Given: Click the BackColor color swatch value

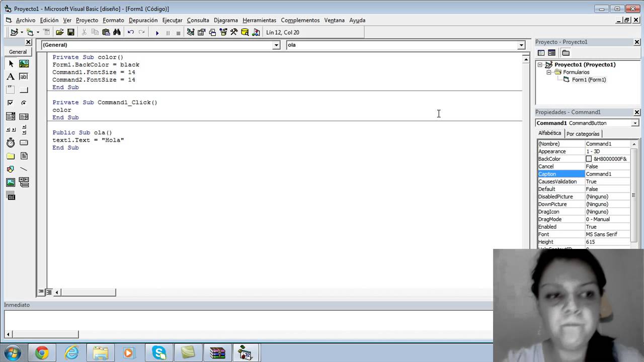Looking at the screenshot, I should (589, 159).
